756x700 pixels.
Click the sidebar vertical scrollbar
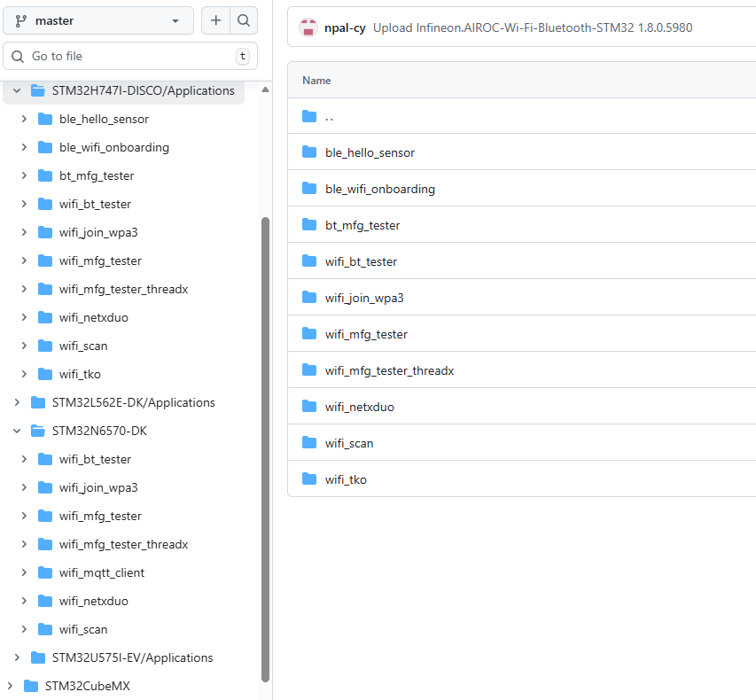click(265, 443)
